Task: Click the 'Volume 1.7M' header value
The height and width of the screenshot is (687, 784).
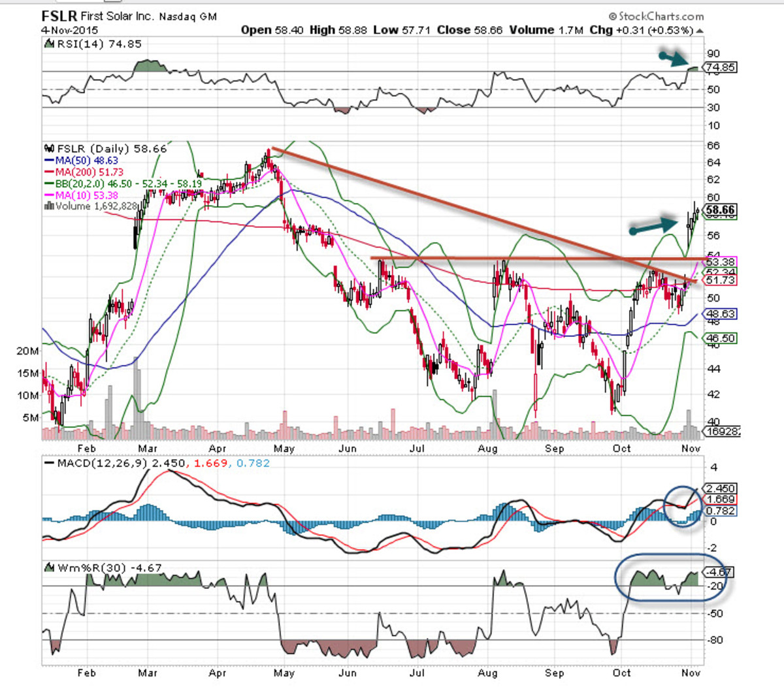Action: [x=546, y=30]
